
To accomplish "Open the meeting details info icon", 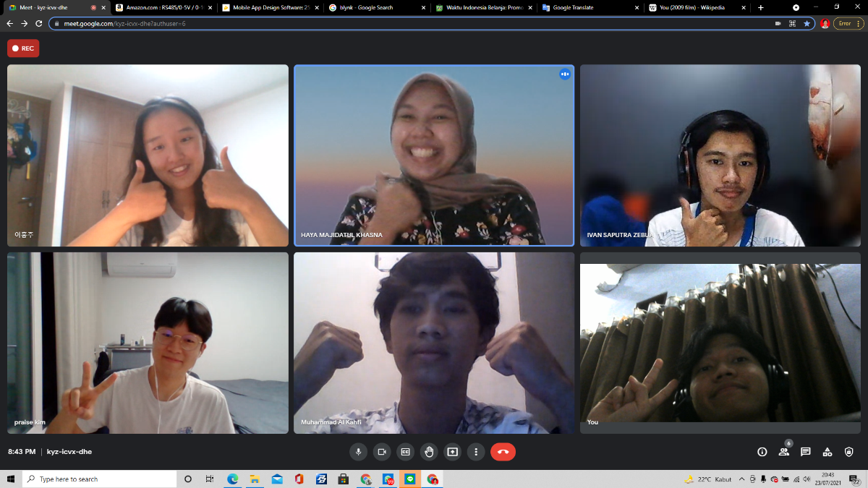I will click(762, 452).
